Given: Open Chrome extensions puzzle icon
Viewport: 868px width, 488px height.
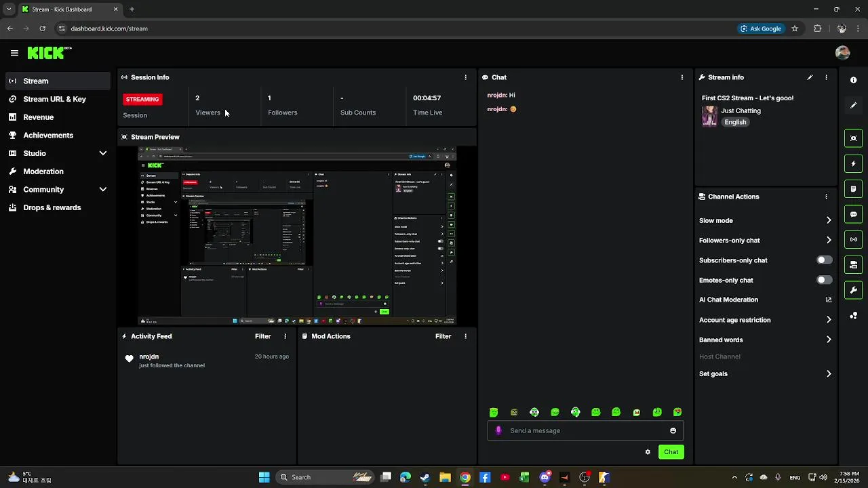Looking at the screenshot, I should coord(817,28).
